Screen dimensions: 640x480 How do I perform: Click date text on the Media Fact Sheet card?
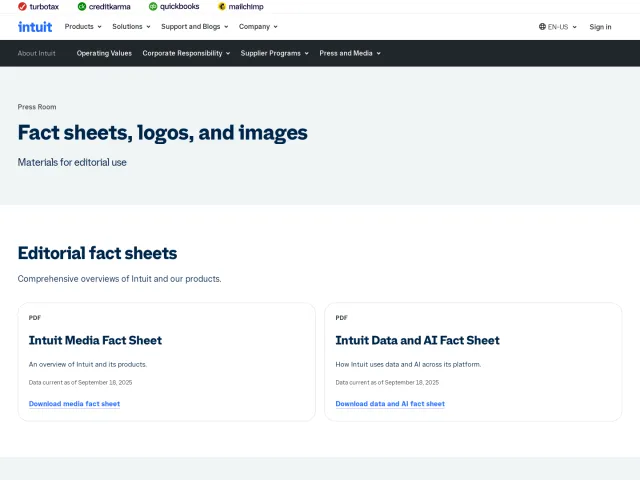[x=80, y=382]
